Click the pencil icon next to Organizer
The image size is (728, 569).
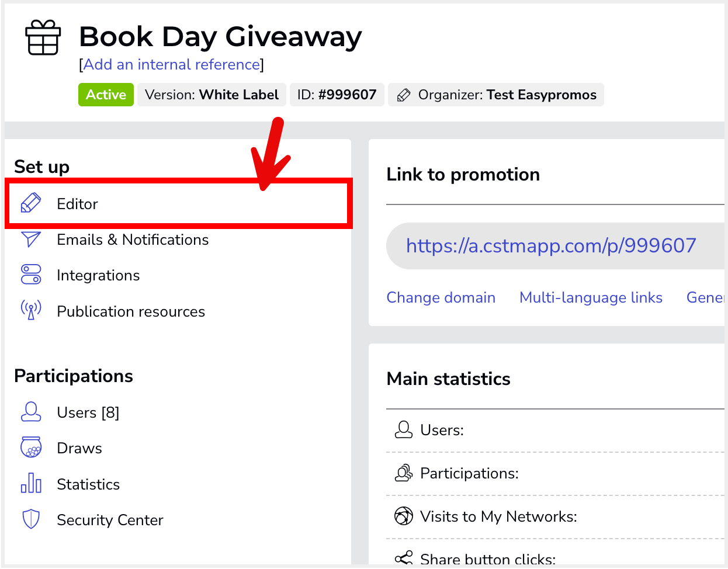pyautogui.click(x=403, y=95)
